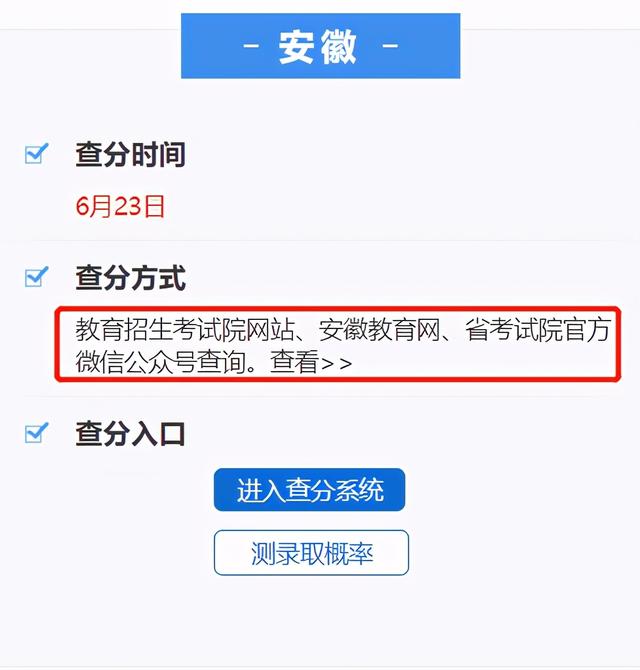The height and width of the screenshot is (670, 640).
Task: Click the >> arrows after 查看
Action: 336,364
